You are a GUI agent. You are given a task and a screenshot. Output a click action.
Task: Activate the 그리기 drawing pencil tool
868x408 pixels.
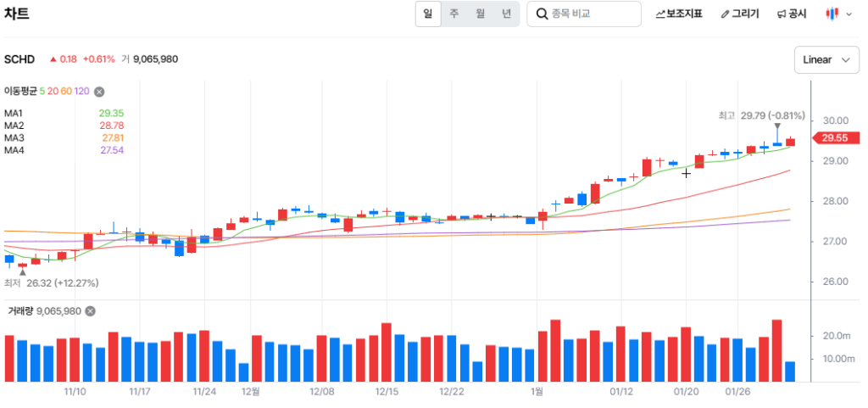[x=739, y=14]
